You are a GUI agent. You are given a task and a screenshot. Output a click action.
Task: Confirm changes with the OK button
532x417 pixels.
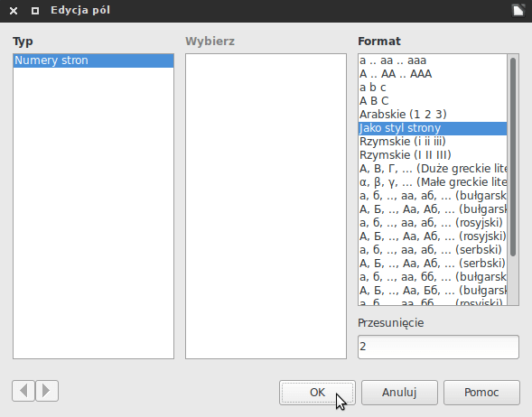click(x=317, y=393)
